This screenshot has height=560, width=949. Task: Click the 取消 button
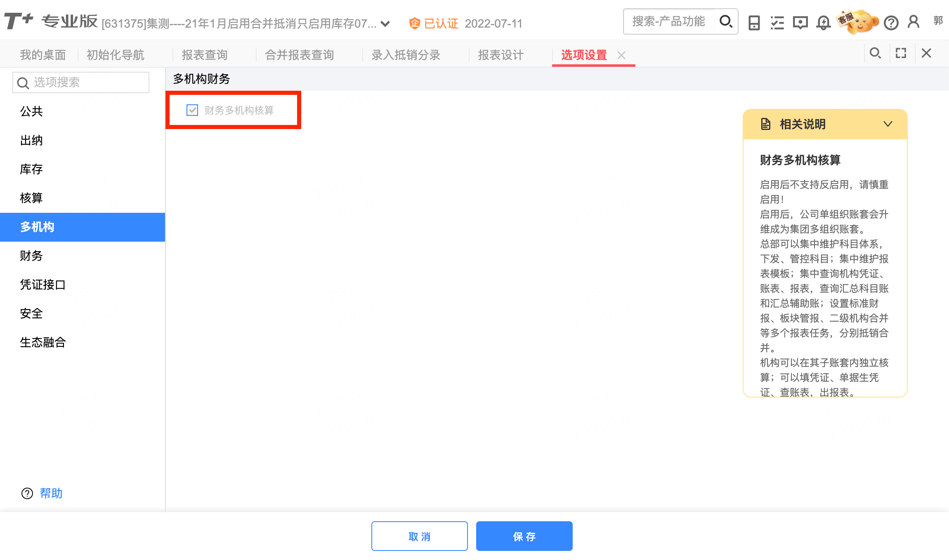coord(419,536)
